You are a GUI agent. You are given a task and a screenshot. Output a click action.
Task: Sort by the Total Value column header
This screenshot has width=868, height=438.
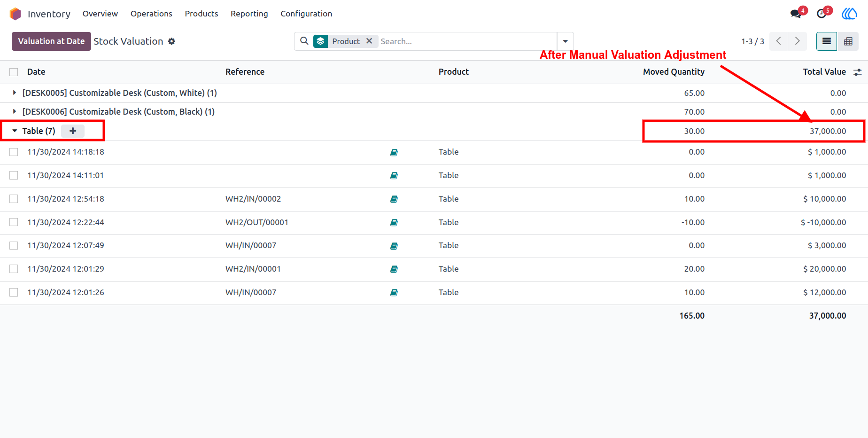pyautogui.click(x=824, y=72)
